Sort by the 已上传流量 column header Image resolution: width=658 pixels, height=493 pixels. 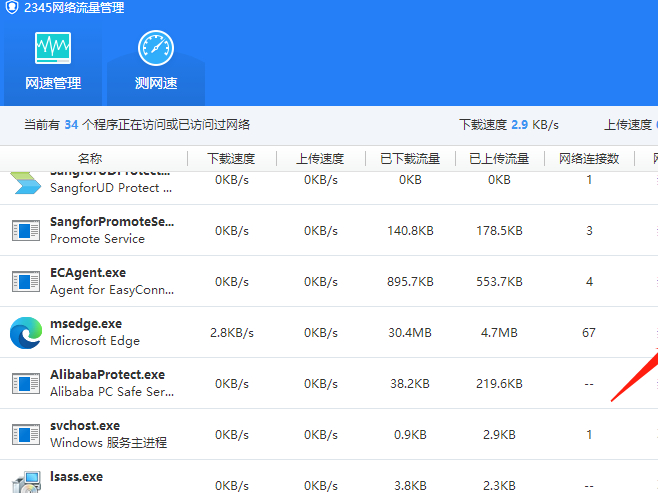pos(499,159)
